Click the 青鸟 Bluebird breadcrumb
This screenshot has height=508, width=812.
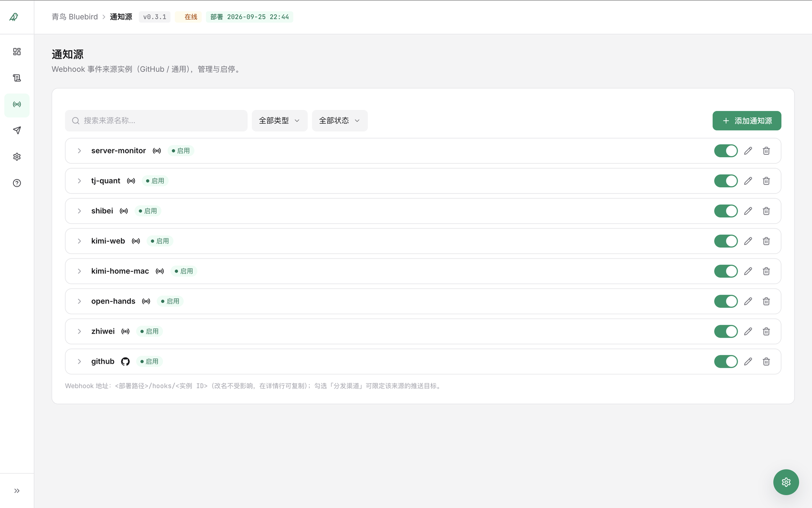75,17
